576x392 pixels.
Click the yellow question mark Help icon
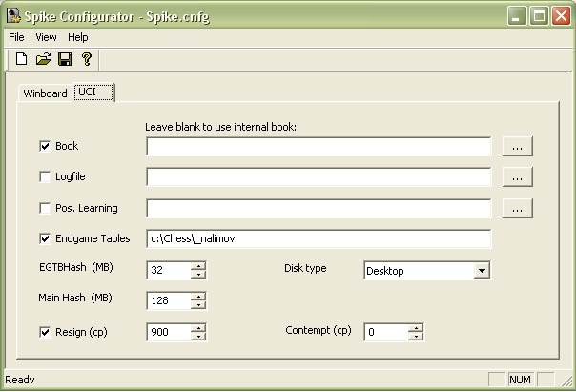click(87, 59)
